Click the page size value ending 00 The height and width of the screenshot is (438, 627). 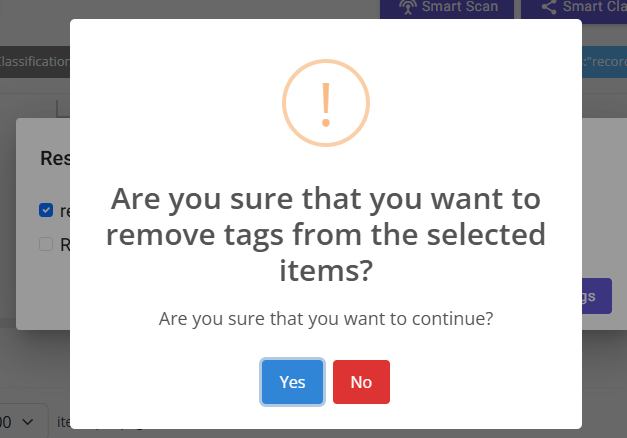click(6, 422)
